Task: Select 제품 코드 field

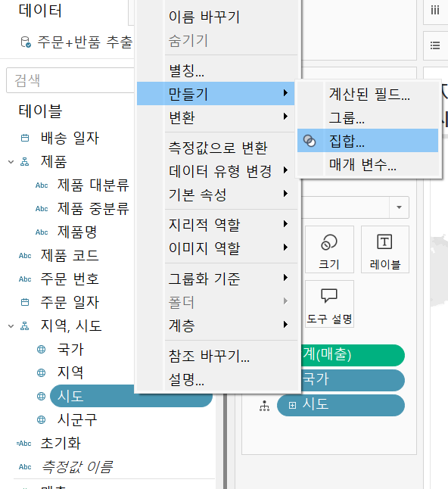Action: (70, 256)
